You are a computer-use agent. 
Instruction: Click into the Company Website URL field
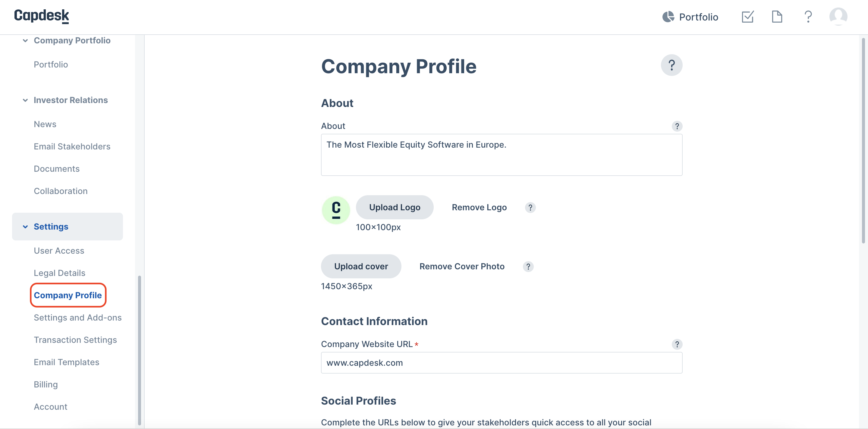pyautogui.click(x=502, y=363)
